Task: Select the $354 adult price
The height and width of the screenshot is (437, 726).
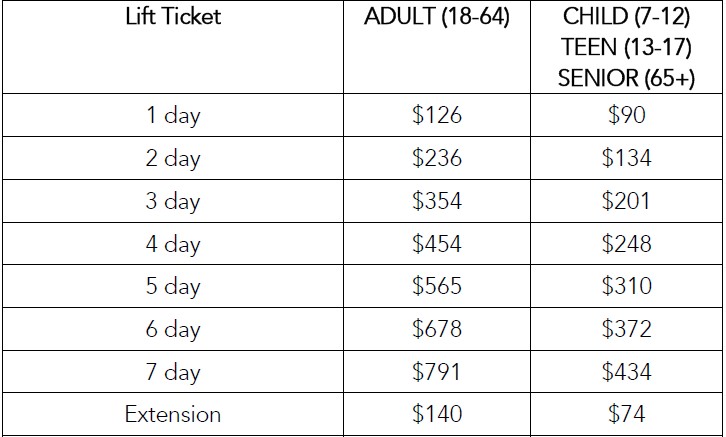Action: (437, 201)
